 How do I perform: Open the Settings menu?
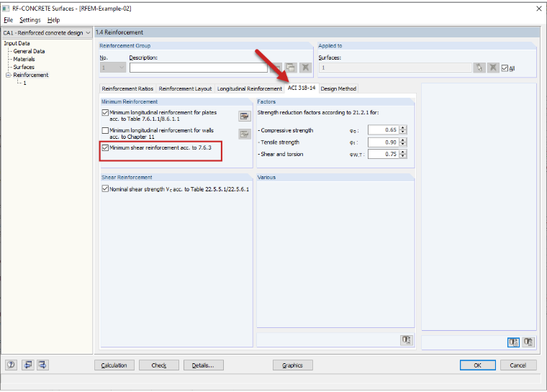[30, 20]
